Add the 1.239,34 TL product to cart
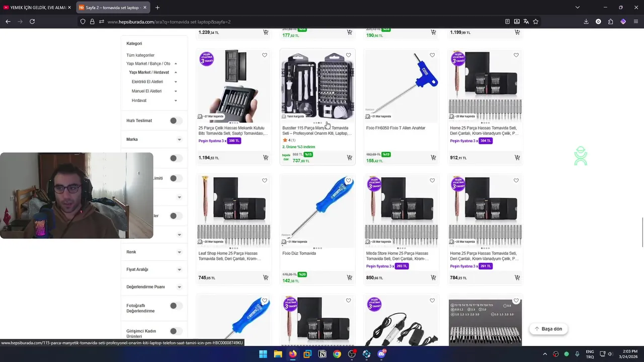This screenshot has width=644, height=362. click(x=266, y=32)
